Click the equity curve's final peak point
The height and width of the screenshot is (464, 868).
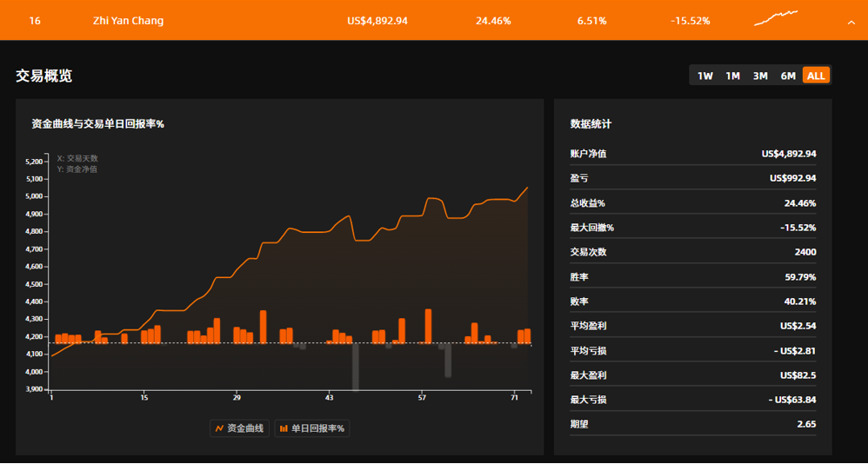coord(527,188)
